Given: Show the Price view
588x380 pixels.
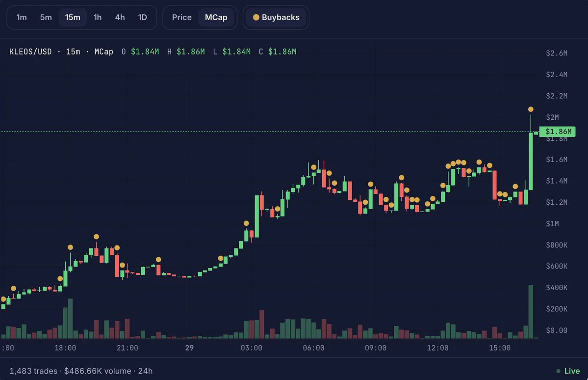Looking at the screenshot, I should (x=182, y=17).
